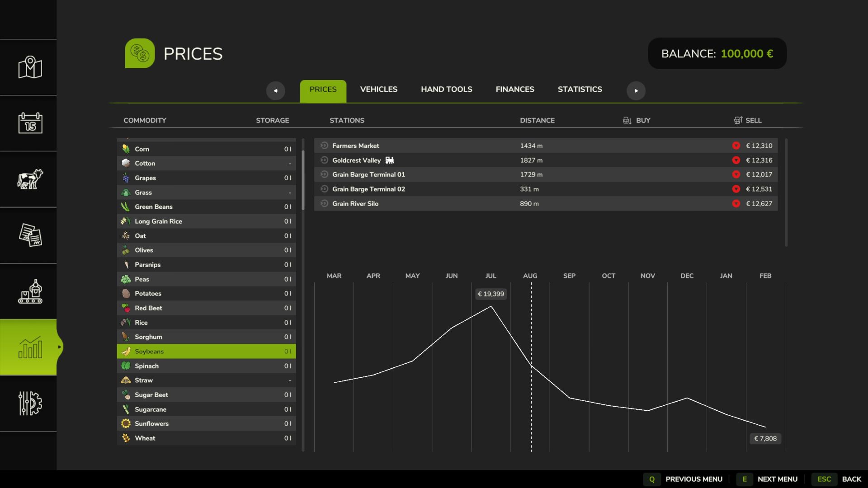868x488 pixels.
Task: Open the animals cow icon
Action: (x=30, y=179)
